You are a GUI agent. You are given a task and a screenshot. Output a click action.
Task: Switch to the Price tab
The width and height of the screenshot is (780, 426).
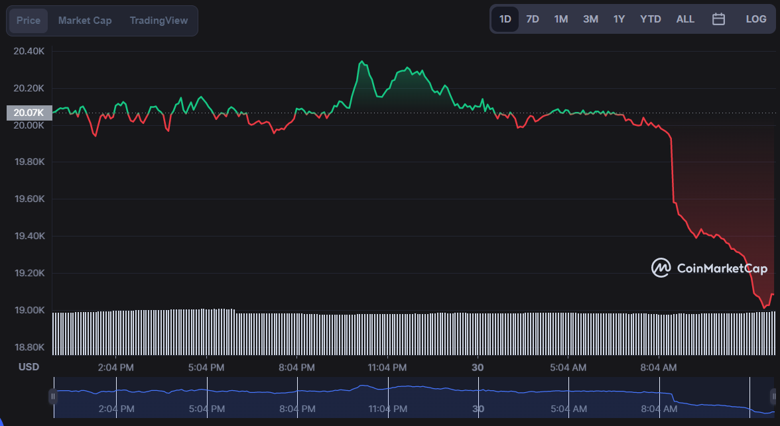28,20
